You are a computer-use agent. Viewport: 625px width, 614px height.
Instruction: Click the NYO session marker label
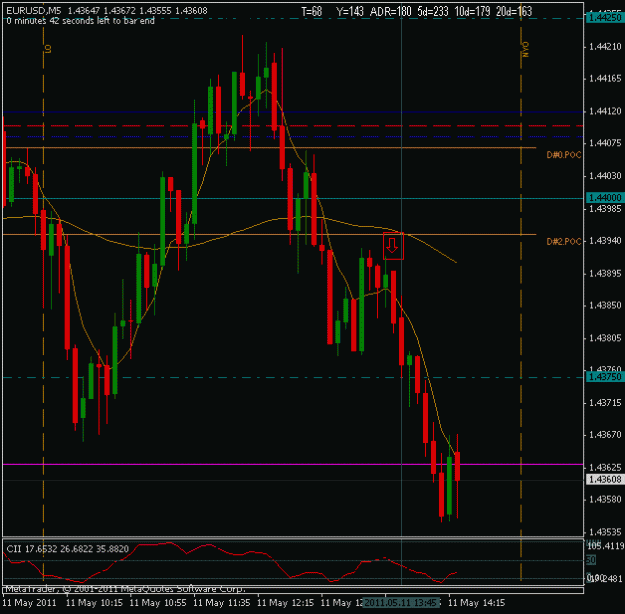(525, 49)
